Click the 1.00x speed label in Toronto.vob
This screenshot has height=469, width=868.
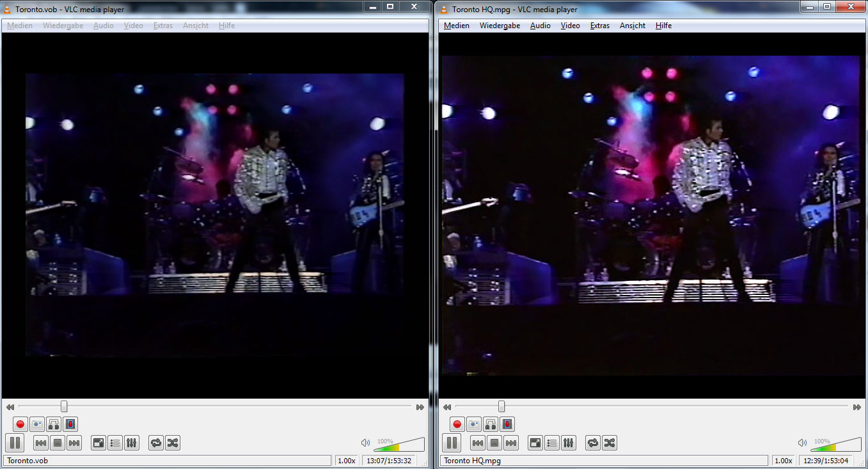click(346, 461)
